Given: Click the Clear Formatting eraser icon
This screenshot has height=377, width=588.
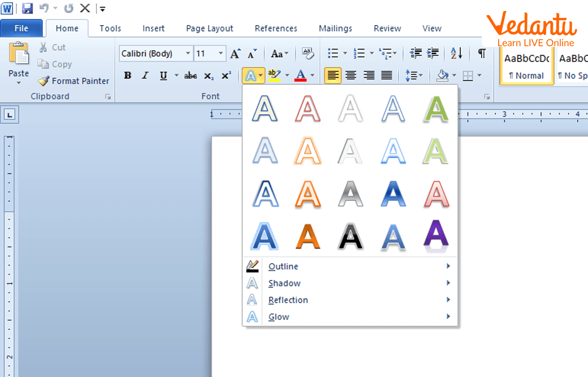Looking at the screenshot, I should click(x=308, y=53).
